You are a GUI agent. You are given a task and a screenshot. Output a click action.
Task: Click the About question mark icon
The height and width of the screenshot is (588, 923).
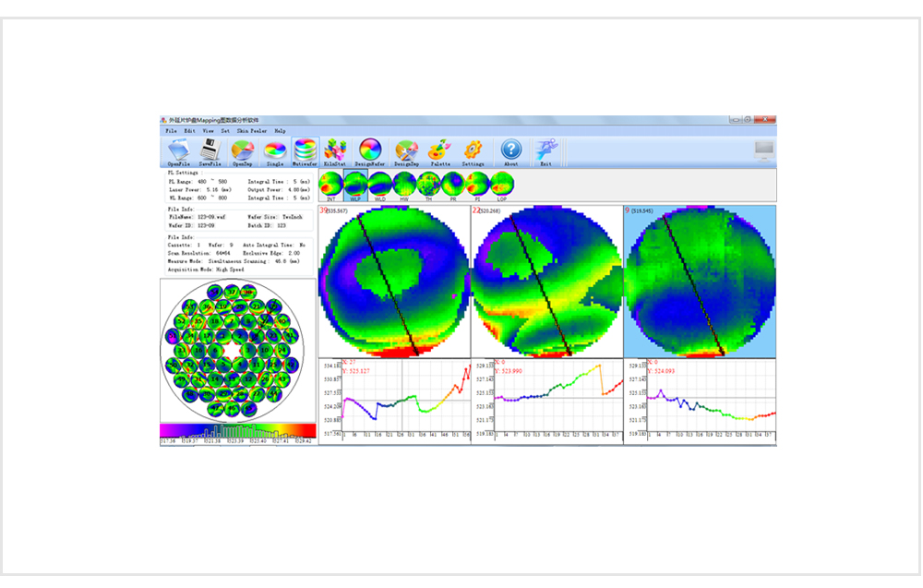pyautogui.click(x=511, y=150)
